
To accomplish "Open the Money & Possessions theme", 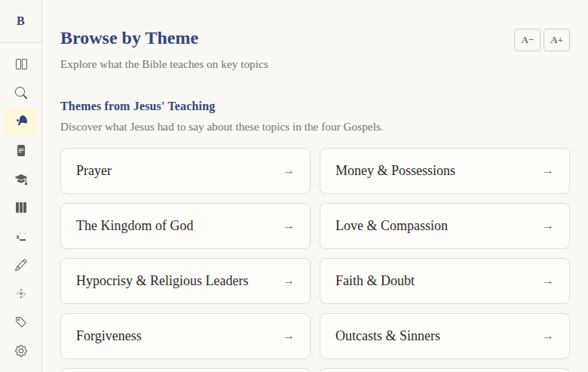I will coord(444,171).
